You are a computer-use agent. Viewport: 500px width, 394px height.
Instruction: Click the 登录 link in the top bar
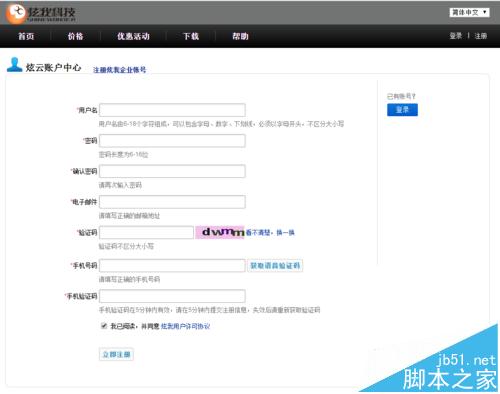tap(456, 36)
